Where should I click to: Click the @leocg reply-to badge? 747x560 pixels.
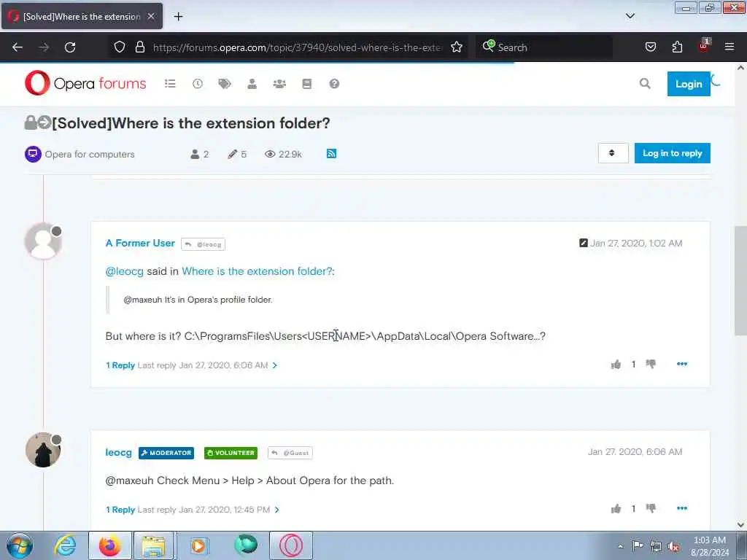[203, 244]
